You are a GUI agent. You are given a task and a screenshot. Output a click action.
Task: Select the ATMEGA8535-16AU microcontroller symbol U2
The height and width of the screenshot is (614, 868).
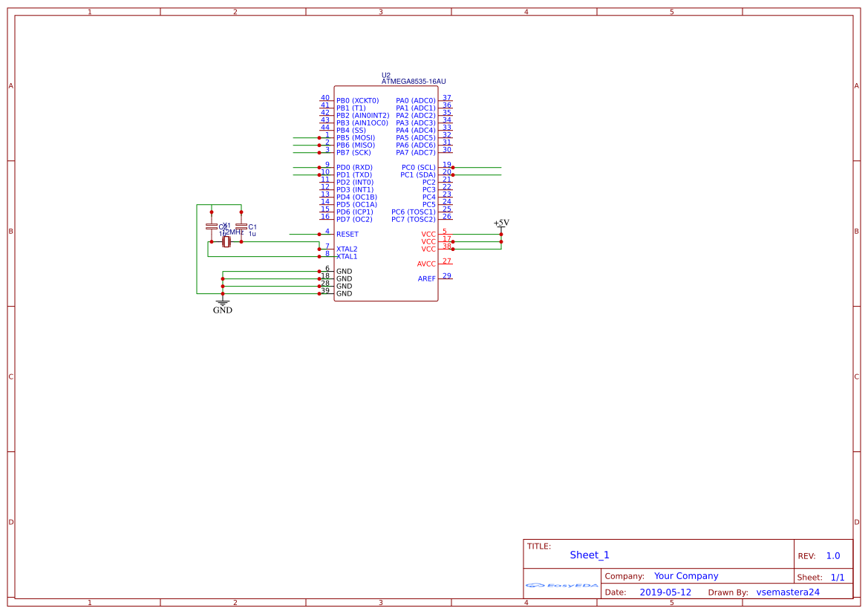point(386,193)
